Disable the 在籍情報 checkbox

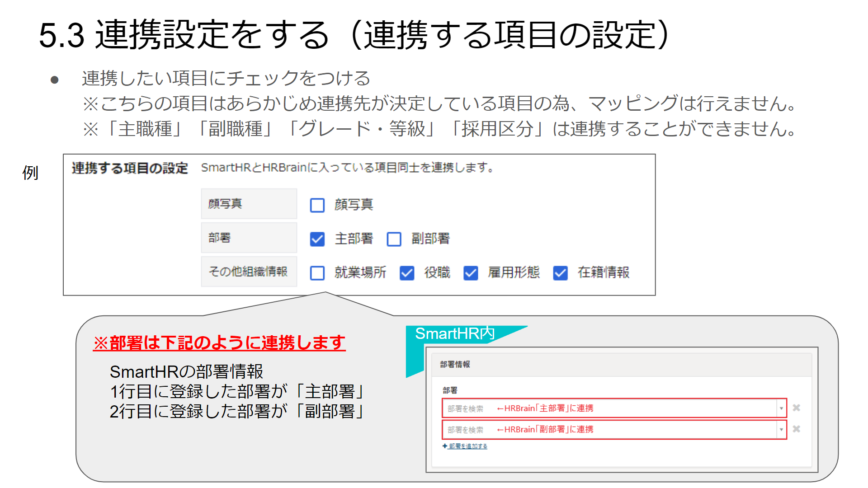click(561, 273)
